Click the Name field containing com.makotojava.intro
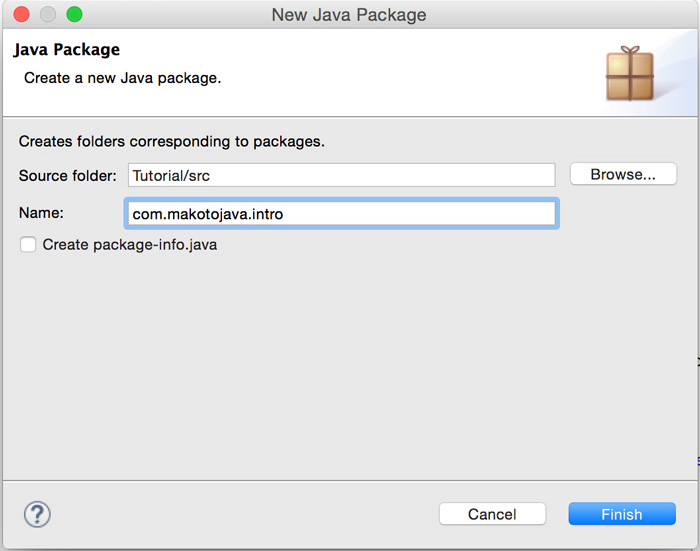Viewport: 700px width, 551px height. click(341, 214)
